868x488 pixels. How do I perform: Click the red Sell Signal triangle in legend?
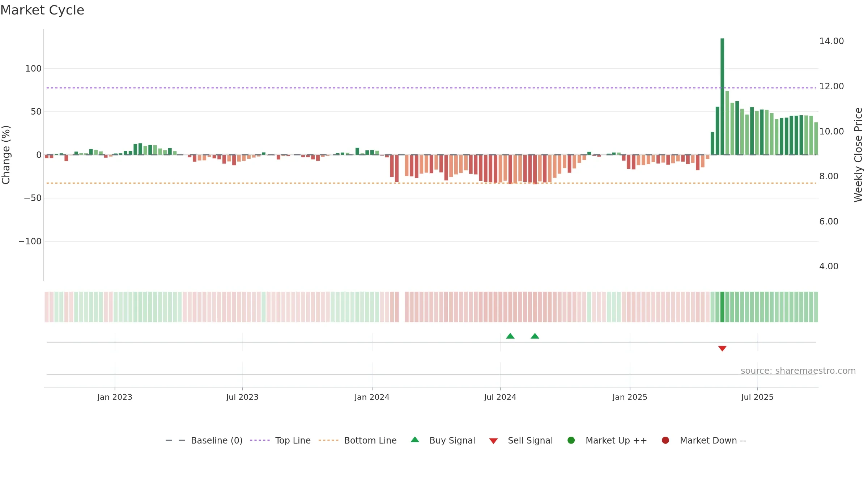click(493, 441)
